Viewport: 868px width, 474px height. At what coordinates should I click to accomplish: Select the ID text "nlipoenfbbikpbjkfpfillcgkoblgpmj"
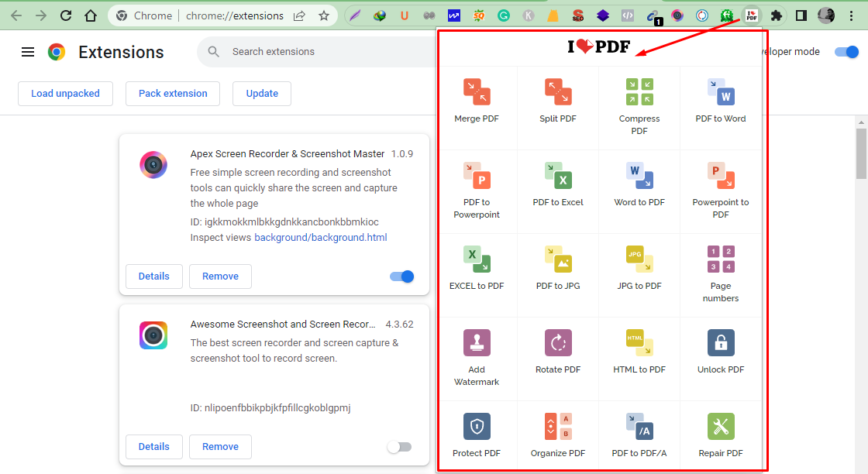(277, 407)
